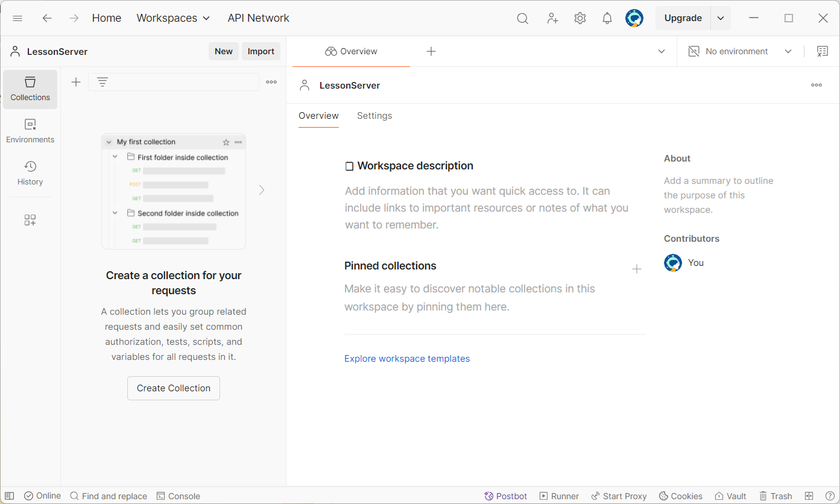Open notifications bell
The width and height of the screenshot is (840, 504).
(607, 18)
